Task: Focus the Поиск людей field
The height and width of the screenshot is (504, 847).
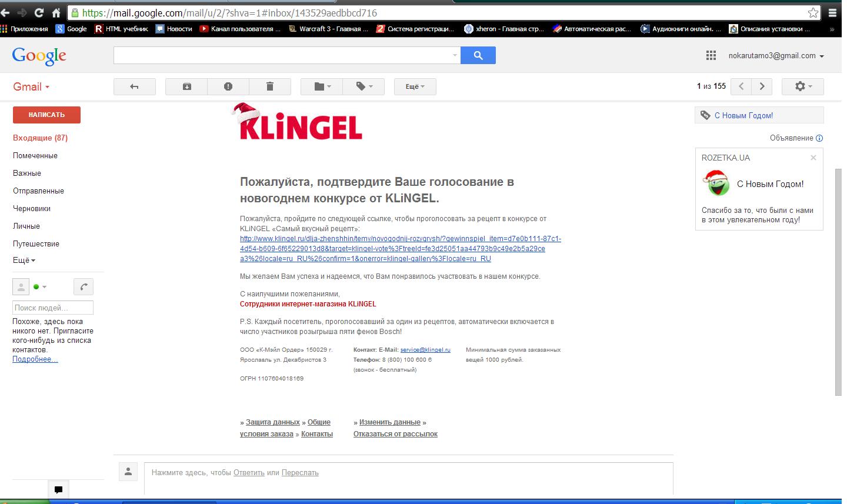Action: (x=53, y=308)
